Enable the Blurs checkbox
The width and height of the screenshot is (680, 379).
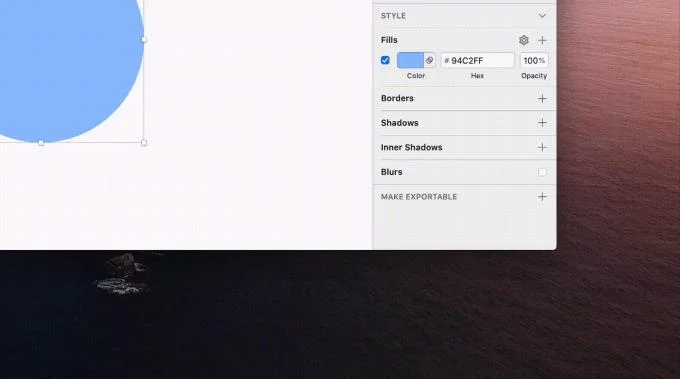[x=542, y=172]
